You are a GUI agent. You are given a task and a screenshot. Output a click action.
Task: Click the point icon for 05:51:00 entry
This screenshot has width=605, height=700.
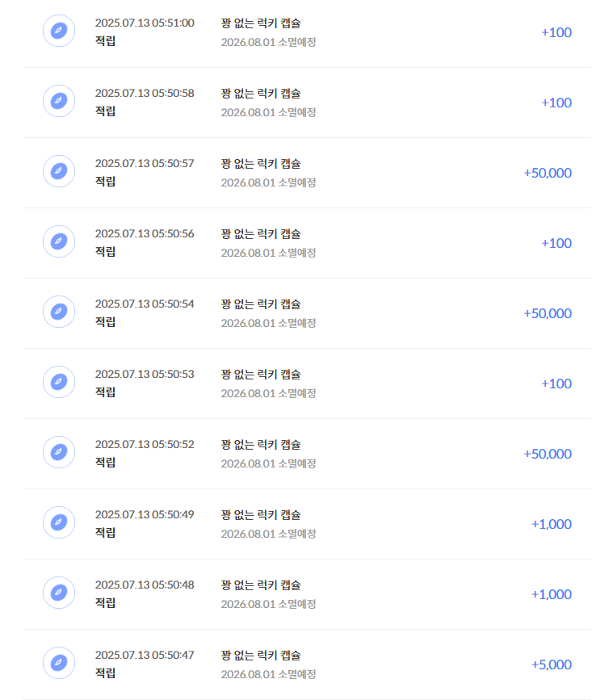click(x=58, y=31)
